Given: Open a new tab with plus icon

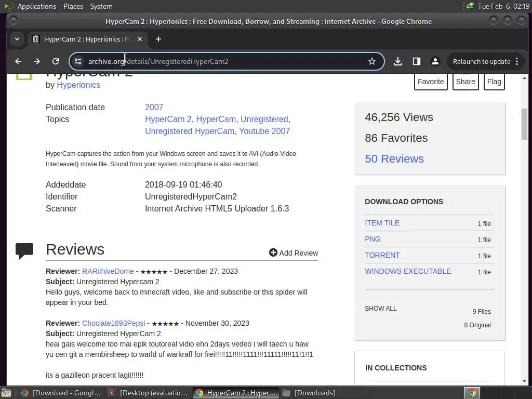Looking at the screenshot, I should tap(158, 39).
